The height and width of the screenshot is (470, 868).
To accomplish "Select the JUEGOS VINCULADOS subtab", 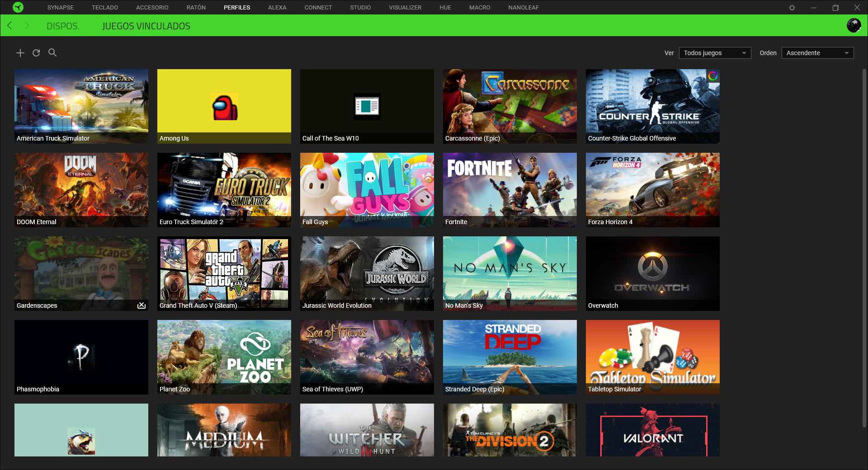I will tap(146, 26).
